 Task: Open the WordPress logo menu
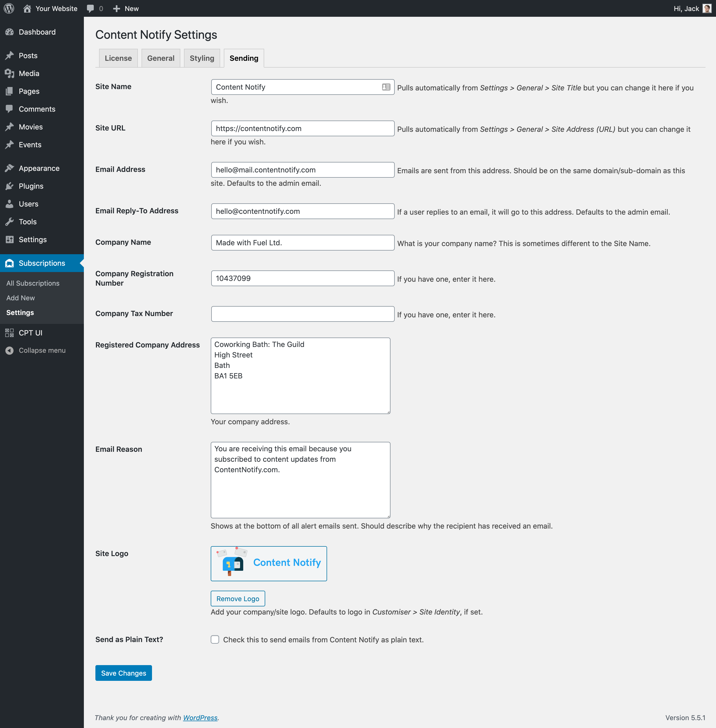[8, 8]
